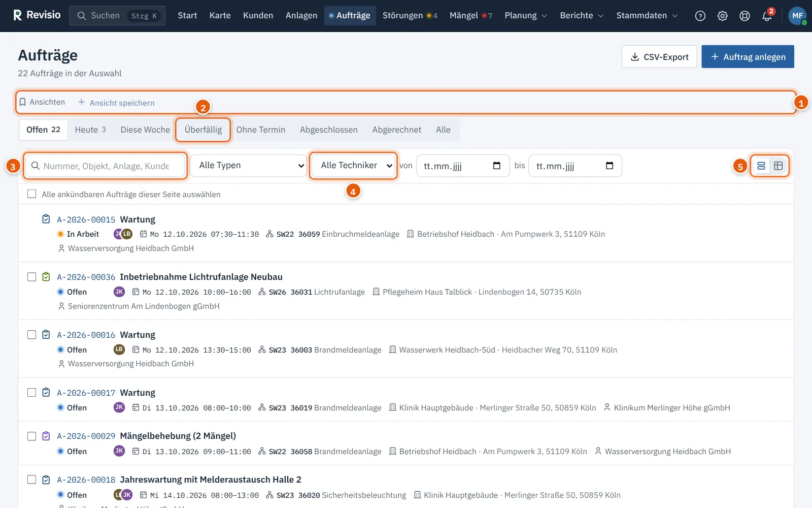Check 'Alle ankündbaren Aufträge dieser Seite auswählen'

31,194
